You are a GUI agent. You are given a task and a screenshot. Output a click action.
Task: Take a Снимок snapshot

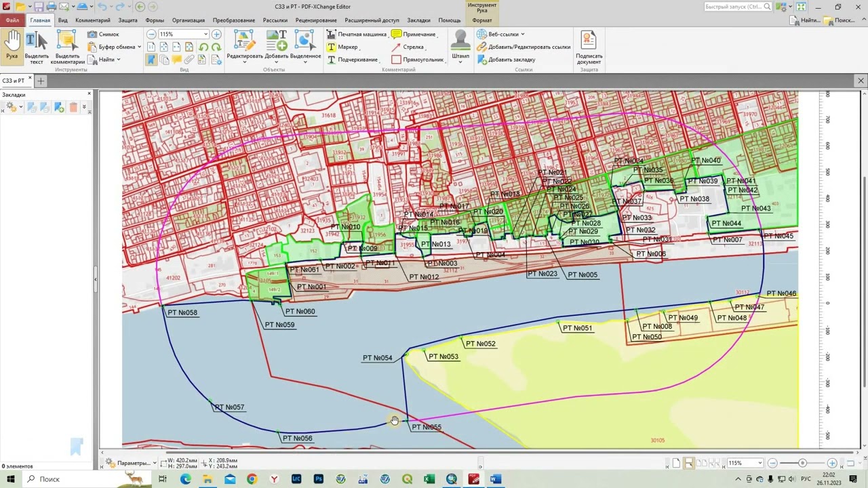(103, 34)
